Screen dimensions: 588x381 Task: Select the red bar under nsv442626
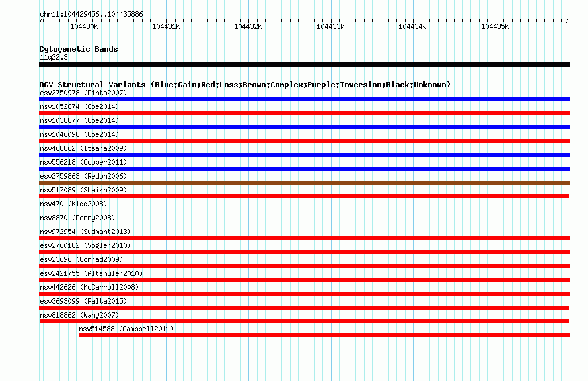(304, 294)
